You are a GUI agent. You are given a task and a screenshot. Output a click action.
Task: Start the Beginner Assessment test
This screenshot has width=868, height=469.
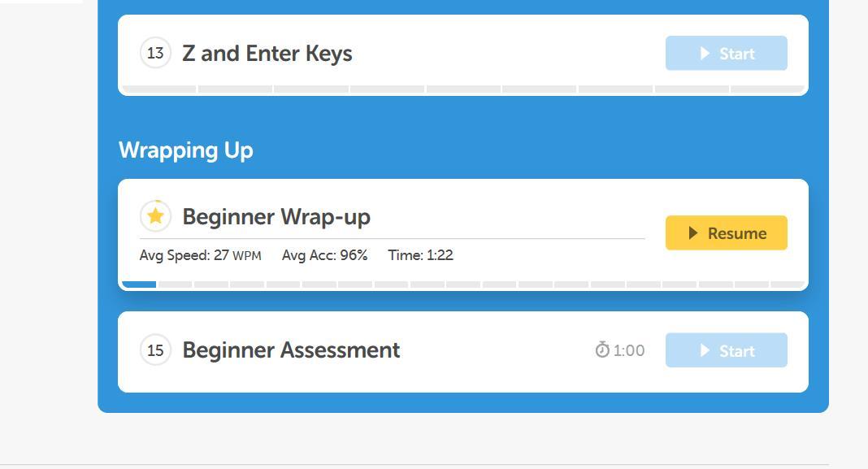(x=726, y=351)
